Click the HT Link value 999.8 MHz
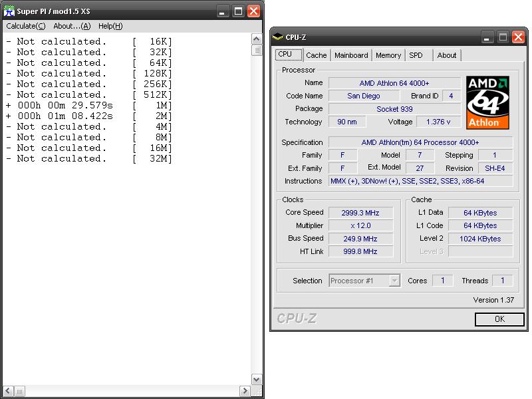532x399 pixels. point(360,251)
